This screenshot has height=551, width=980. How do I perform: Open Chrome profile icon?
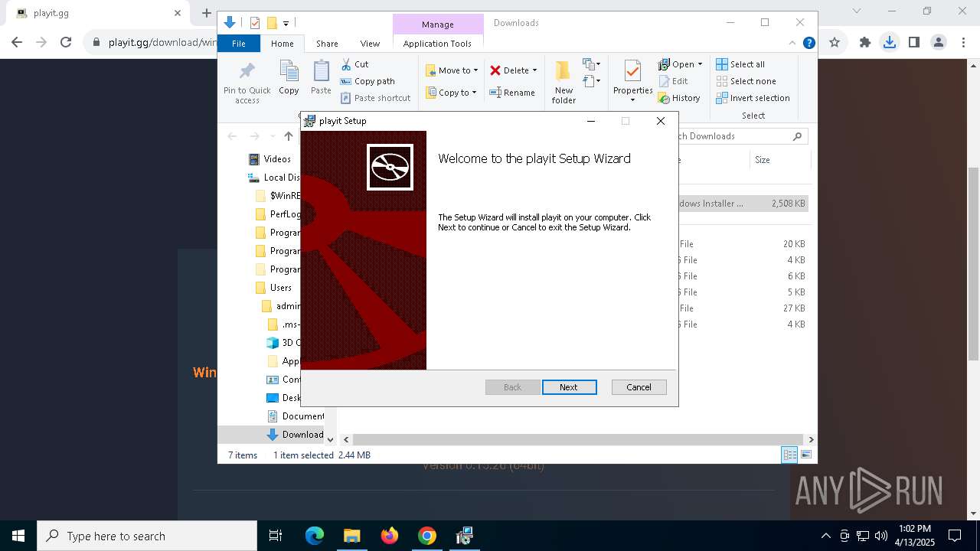(938, 43)
